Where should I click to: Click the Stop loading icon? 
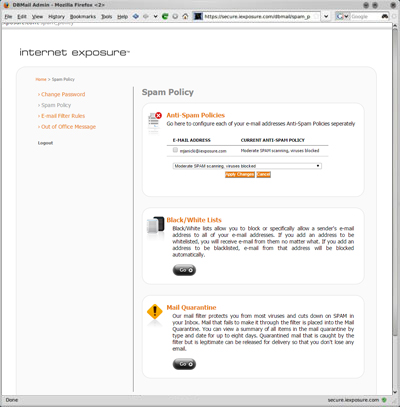click(175, 16)
